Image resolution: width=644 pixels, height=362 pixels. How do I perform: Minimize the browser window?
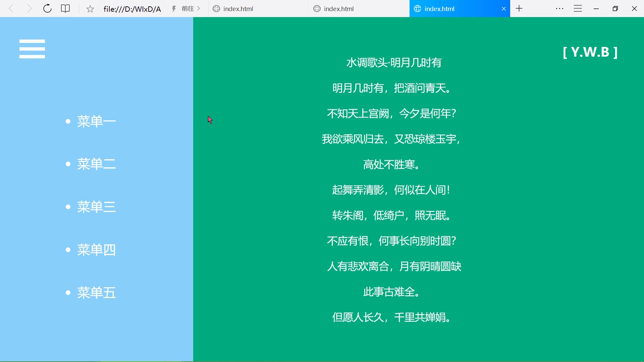[x=596, y=9]
